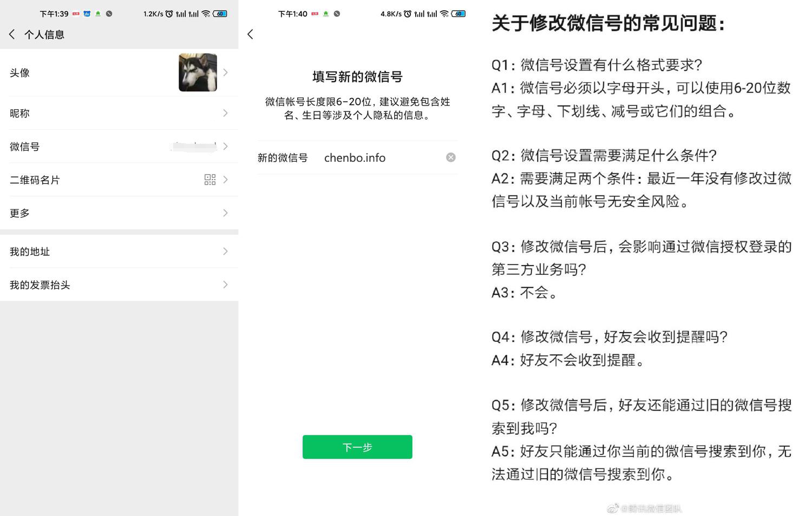The width and height of the screenshot is (812, 516).
Task: Click into the 新的微信号 input field
Action: coord(379,158)
